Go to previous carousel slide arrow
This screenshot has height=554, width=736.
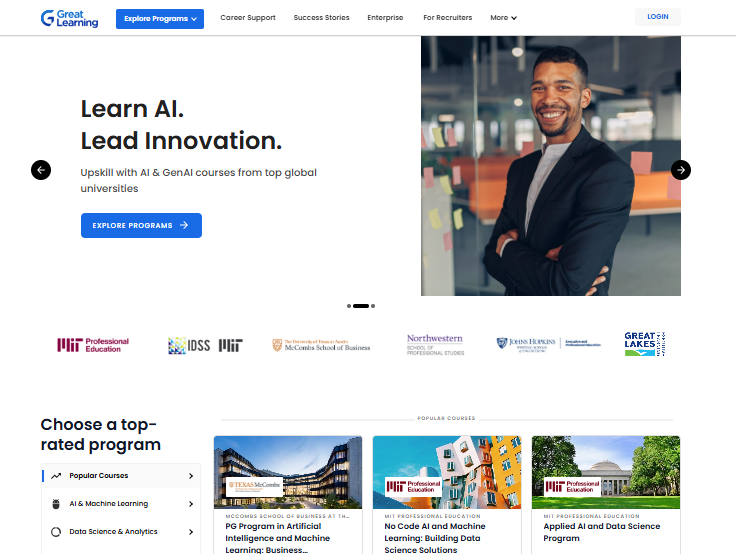(41, 170)
